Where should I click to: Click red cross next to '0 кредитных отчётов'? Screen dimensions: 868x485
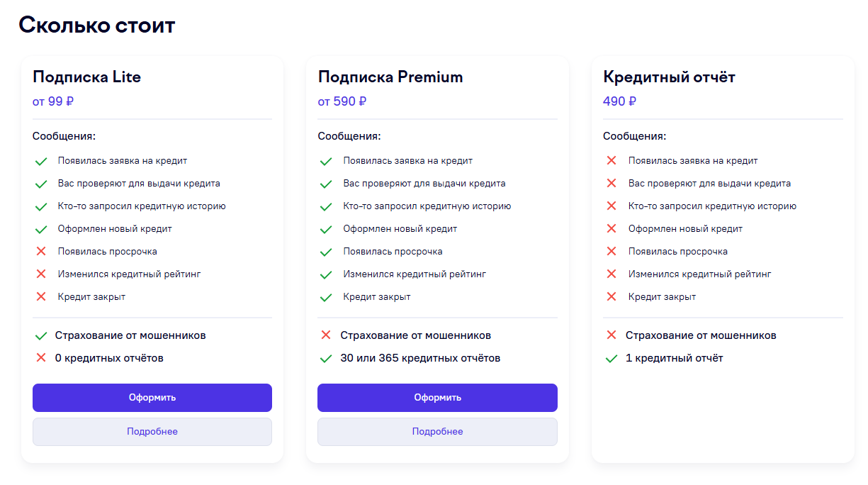[41, 358]
